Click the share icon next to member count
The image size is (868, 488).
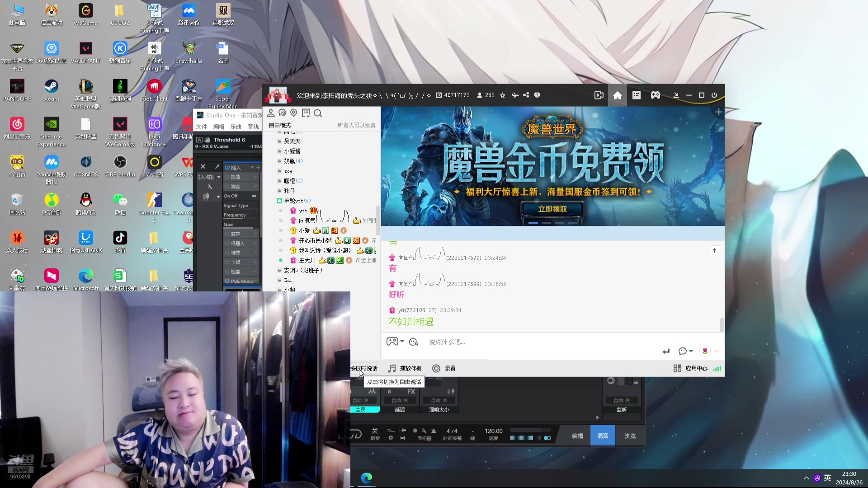[526, 95]
